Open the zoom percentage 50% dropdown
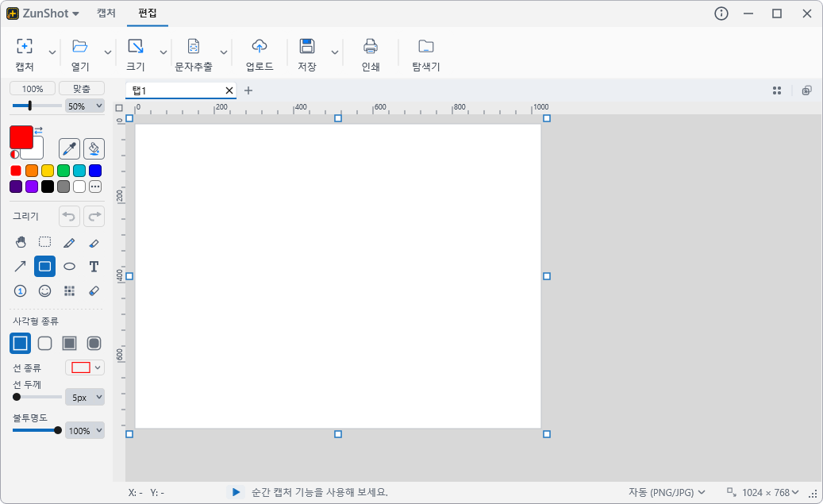Screen dimensions: 823x504 [x=84, y=106]
